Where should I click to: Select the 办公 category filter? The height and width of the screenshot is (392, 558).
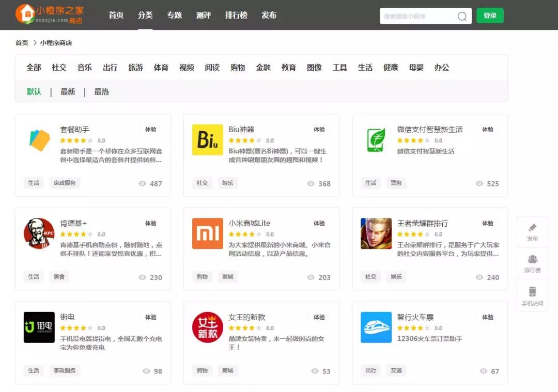[442, 67]
